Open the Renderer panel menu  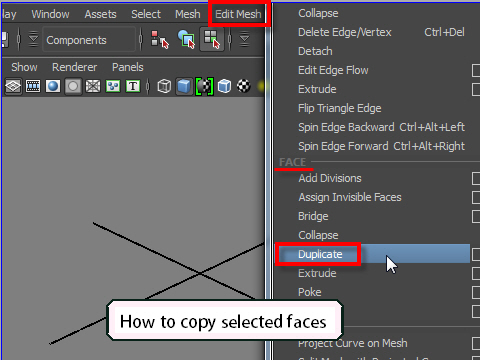point(74,67)
